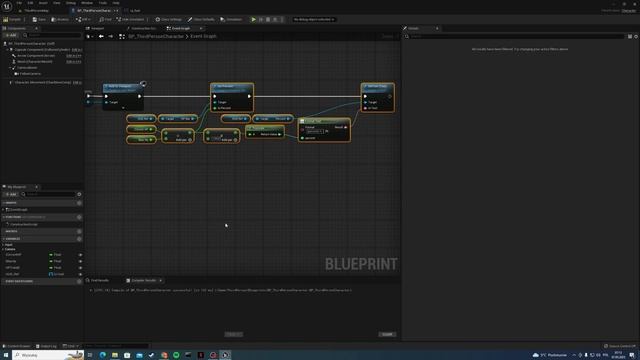Collapse the CameraBoom tree node
This screenshot has width=640, height=360.
coord(10,68)
